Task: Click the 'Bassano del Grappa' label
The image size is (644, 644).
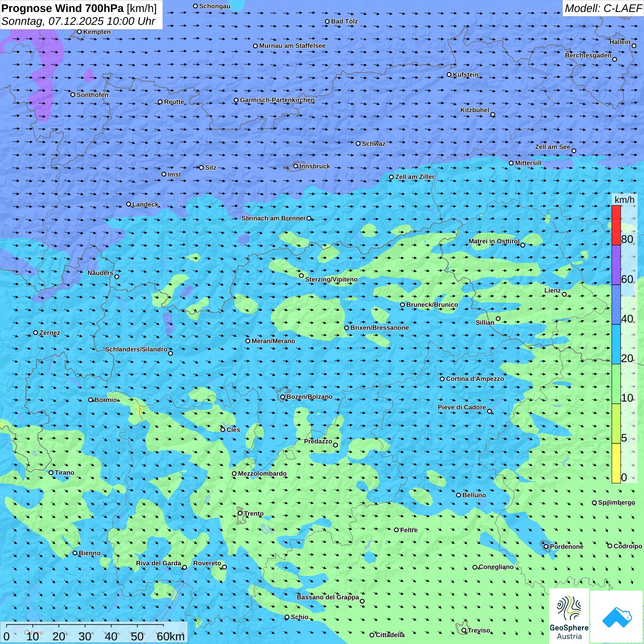Action: click(x=328, y=597)
